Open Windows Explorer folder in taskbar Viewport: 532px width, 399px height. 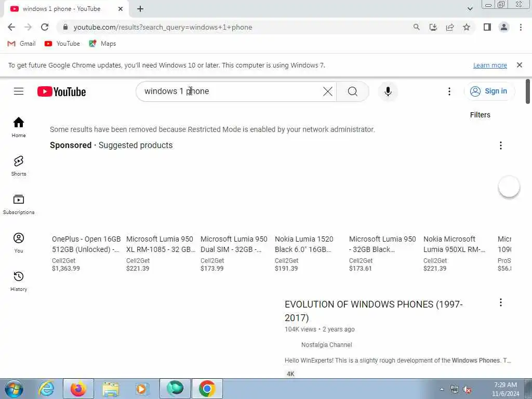click(111, 389)
